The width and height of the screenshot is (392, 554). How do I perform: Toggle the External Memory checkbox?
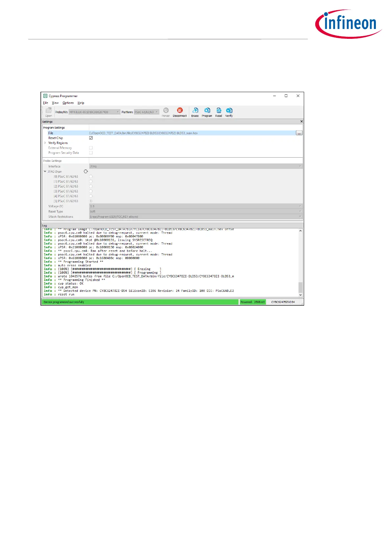click(x=91, y=148)
